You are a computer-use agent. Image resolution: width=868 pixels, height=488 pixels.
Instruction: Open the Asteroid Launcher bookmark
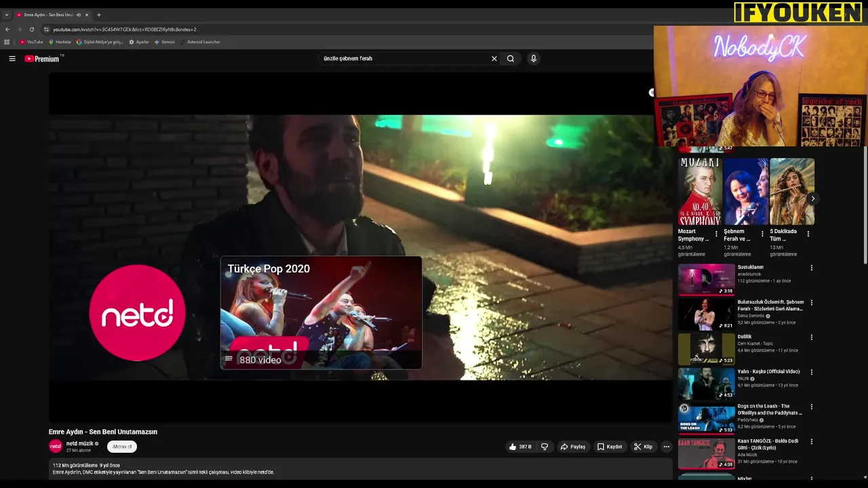200,42
